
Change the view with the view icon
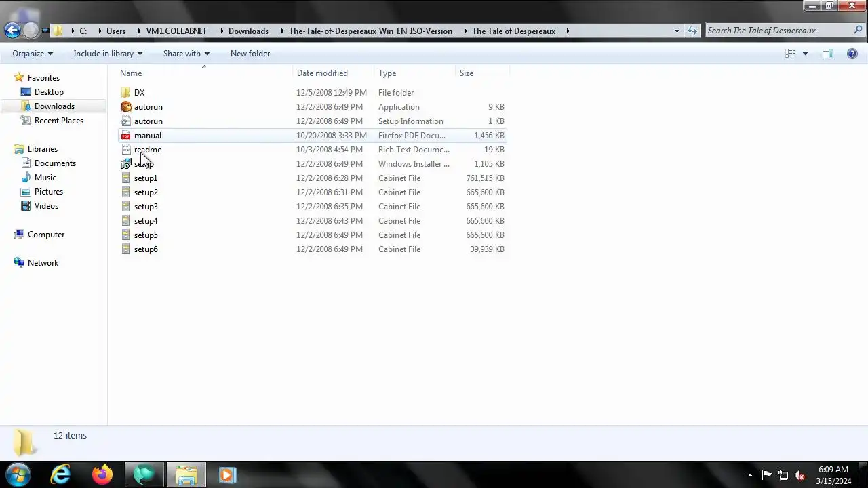coord(791,54)
